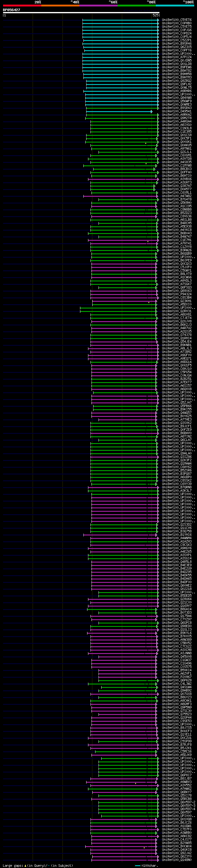Click the cyan ~100% color legend segment
197x868 pixels.
click(175, 6)
